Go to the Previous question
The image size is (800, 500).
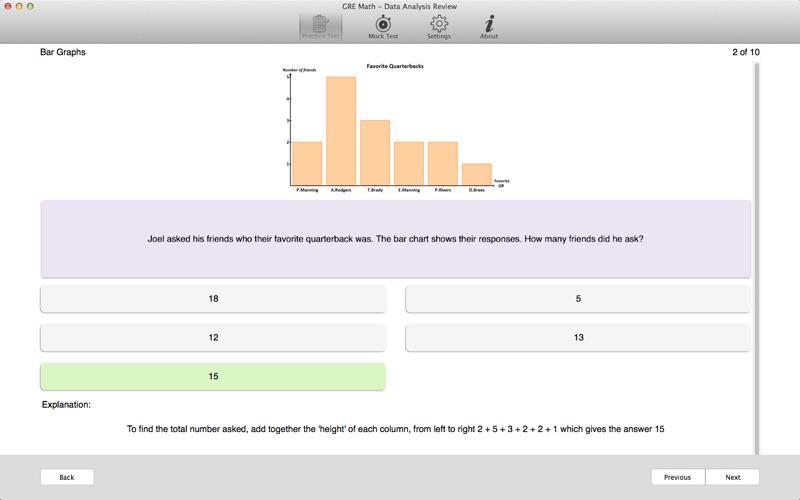pos(678,477)
